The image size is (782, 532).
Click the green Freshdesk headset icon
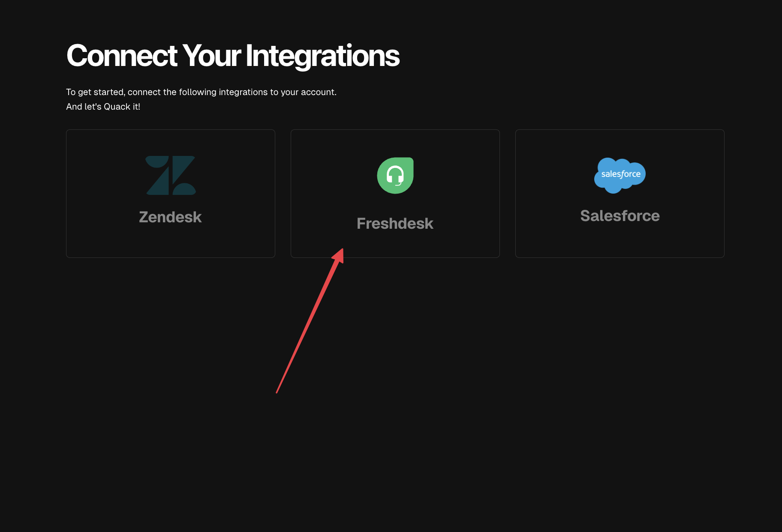click(395, 176)
